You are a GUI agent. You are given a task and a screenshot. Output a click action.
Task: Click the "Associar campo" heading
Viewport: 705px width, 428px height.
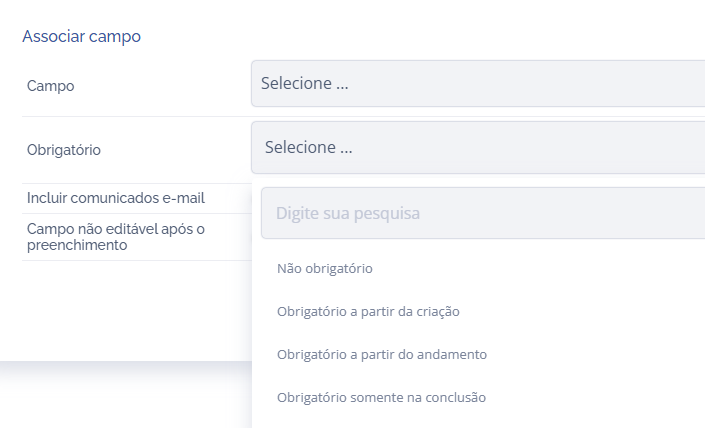coord(82,37)
